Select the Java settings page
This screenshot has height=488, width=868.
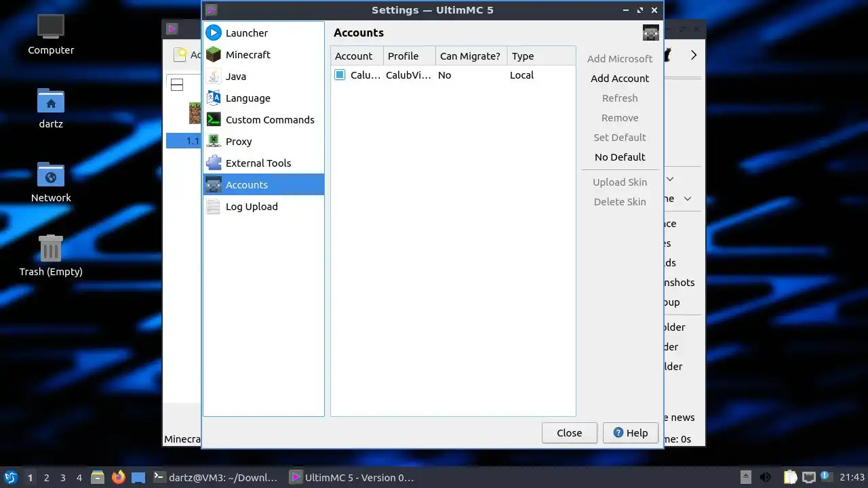tap(264, 76)
